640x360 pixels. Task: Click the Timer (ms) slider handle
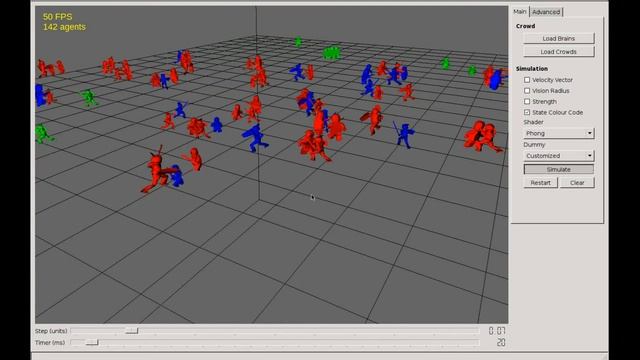[x=92, y=342]
